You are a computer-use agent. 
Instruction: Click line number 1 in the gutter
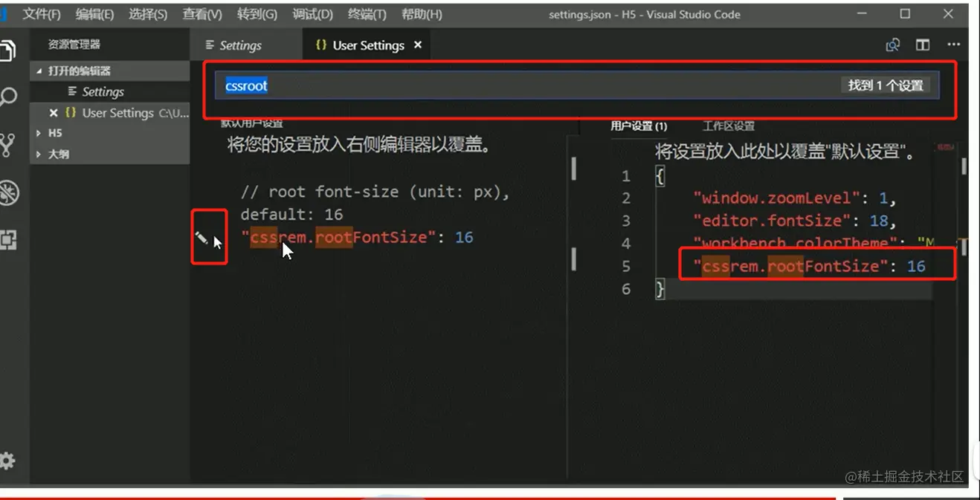[625, 176]
